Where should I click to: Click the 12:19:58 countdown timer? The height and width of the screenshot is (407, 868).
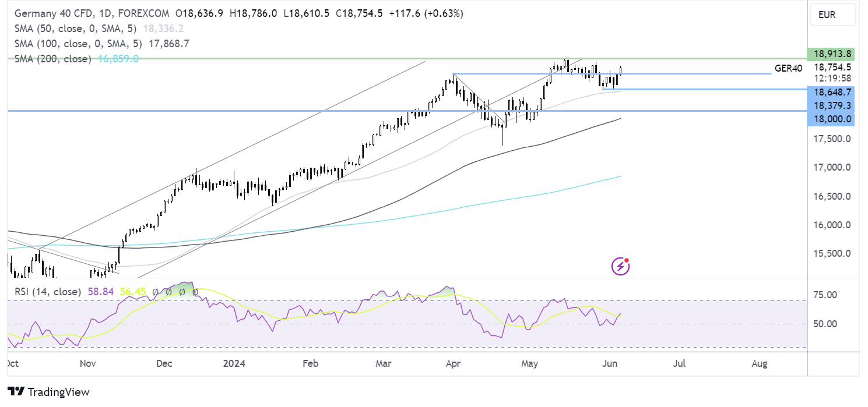click(x=832, y=78)
